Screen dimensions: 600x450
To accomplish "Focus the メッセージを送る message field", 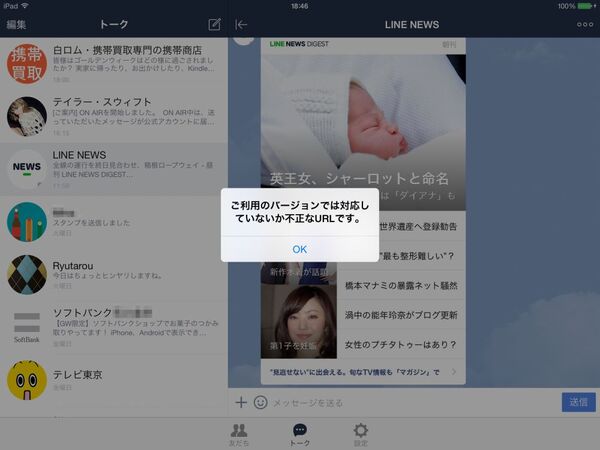I will [413, 403].
